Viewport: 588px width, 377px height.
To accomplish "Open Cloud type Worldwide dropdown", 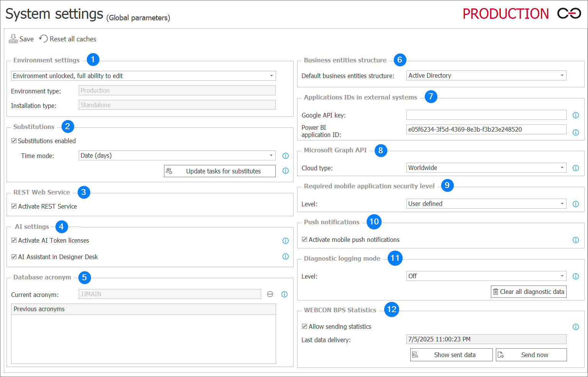I will point(486,168).
